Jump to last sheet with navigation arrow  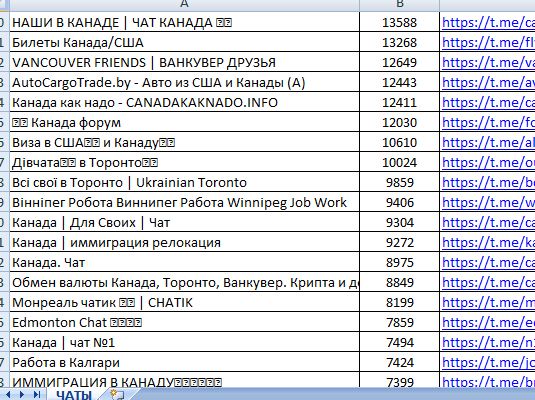coord(37,395)
